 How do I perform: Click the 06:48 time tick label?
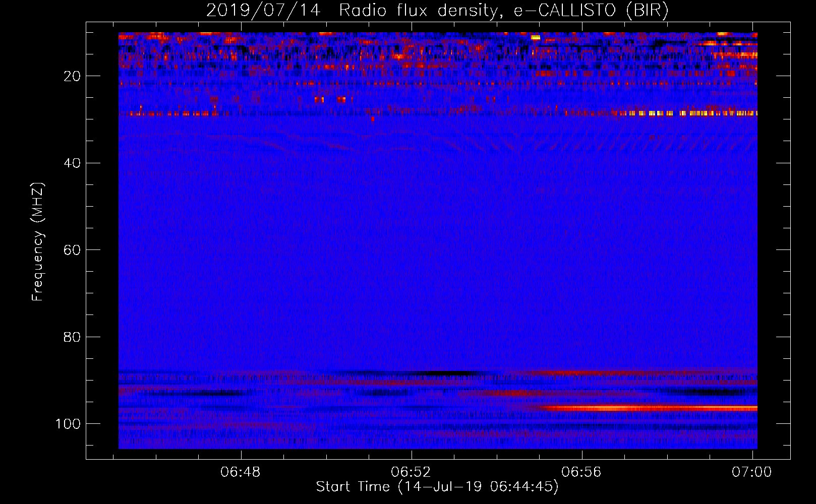241,472
